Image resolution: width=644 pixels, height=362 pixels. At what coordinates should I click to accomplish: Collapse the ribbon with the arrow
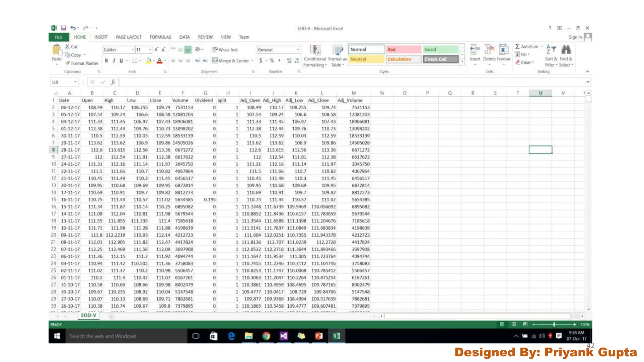587,72
